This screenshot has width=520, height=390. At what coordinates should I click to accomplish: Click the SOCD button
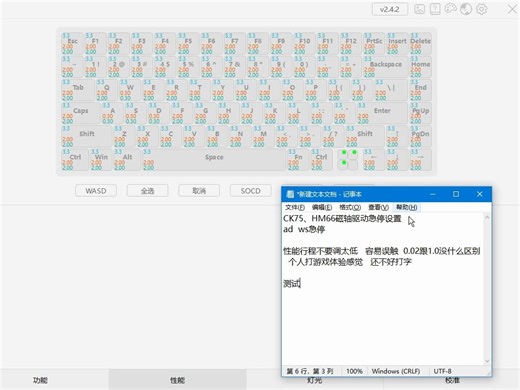pyautogui.click(x=251, y=191)
